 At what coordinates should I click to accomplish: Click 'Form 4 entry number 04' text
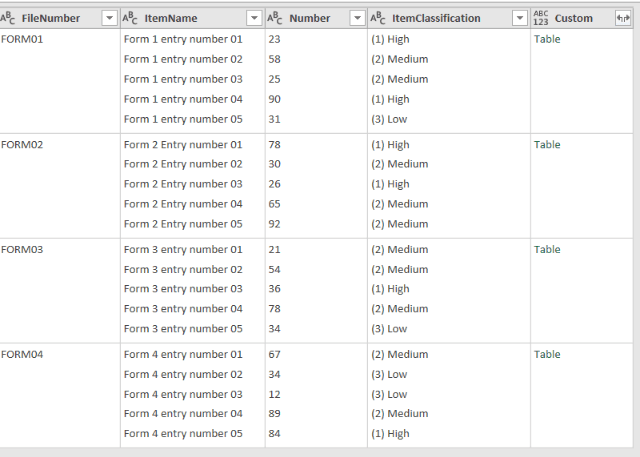tap(183, 414)
